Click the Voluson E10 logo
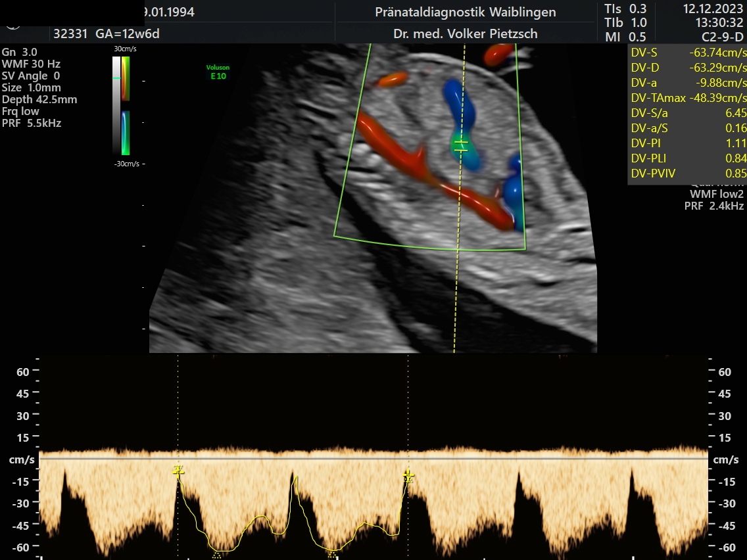747x560 pixels. point(218,71)
